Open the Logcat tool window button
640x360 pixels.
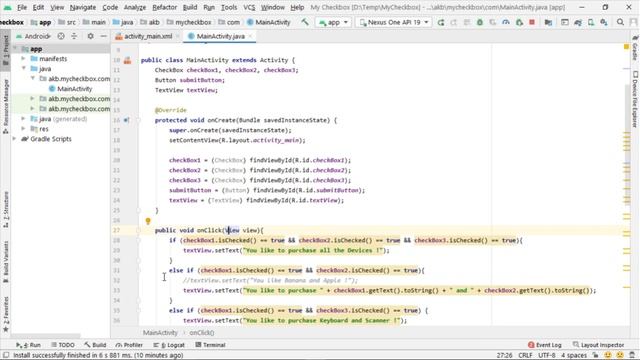169,345
